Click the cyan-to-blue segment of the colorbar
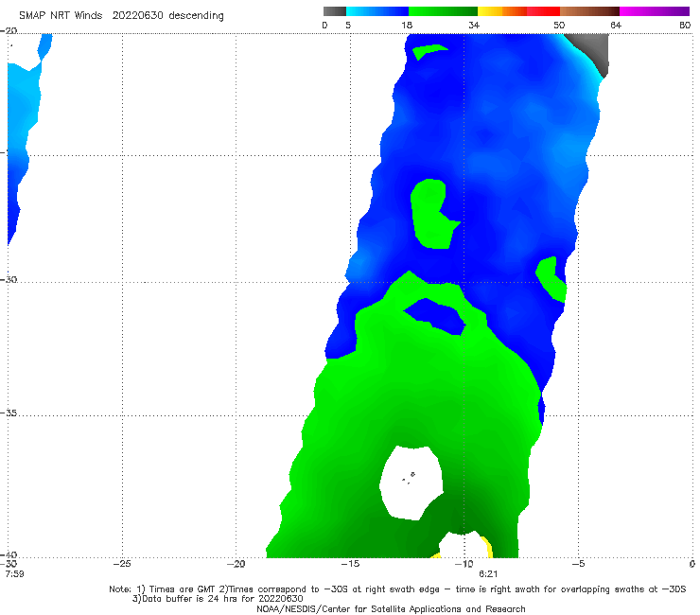The height and width of the screenshot is (615, 700). (x=377, y=11)
